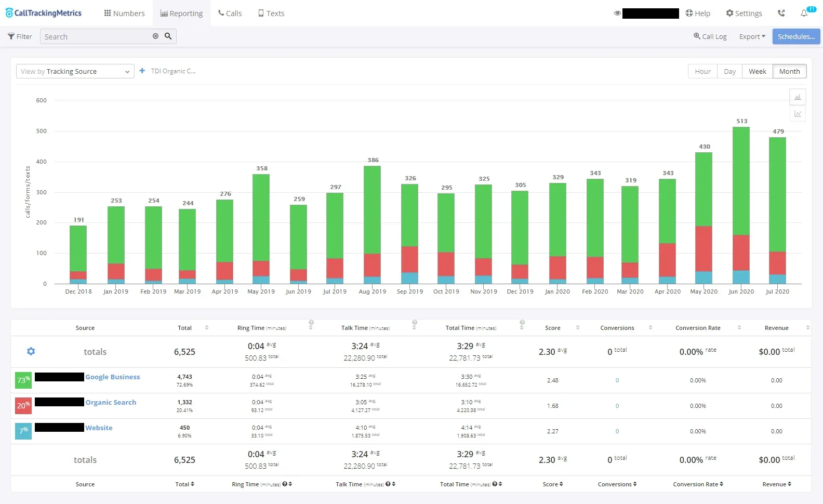
Task: Open the table settings gear icon
Action: pos(31,352)
